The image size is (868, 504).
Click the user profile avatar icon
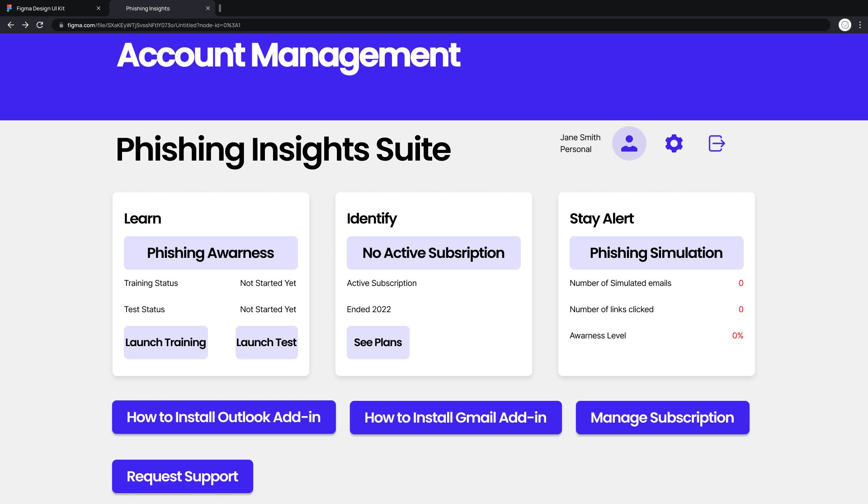click(629, 143)
